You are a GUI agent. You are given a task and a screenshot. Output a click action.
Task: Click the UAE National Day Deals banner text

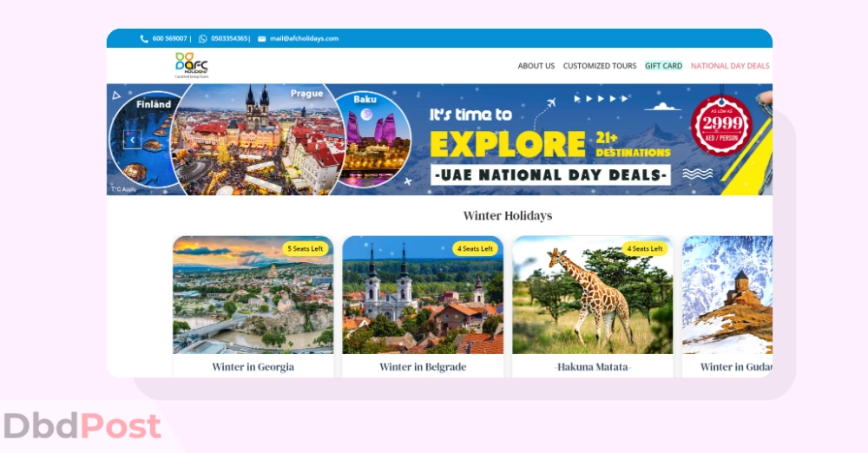click(551, 175)
